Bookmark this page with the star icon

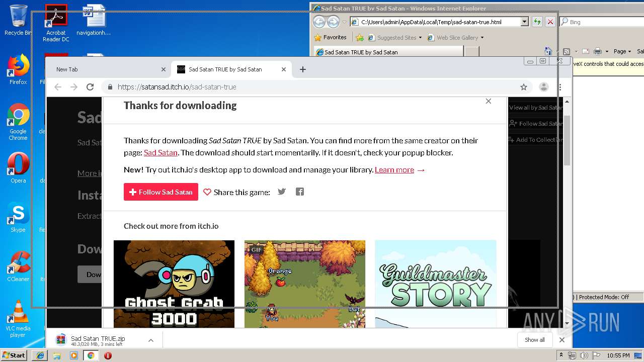(524, 87)
